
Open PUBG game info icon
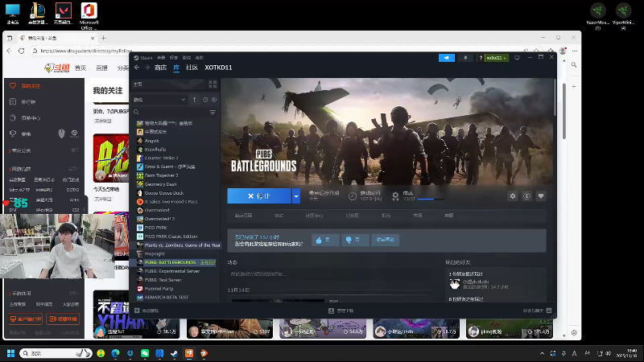(x=526, y=196)
